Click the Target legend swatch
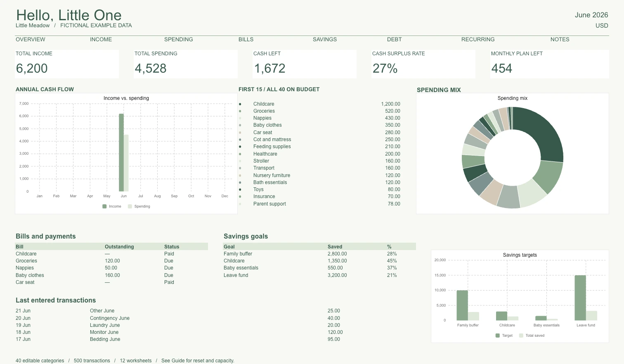The height and width of the screenshot is (364, 624). pyautogui.click(x=498, y=336)
